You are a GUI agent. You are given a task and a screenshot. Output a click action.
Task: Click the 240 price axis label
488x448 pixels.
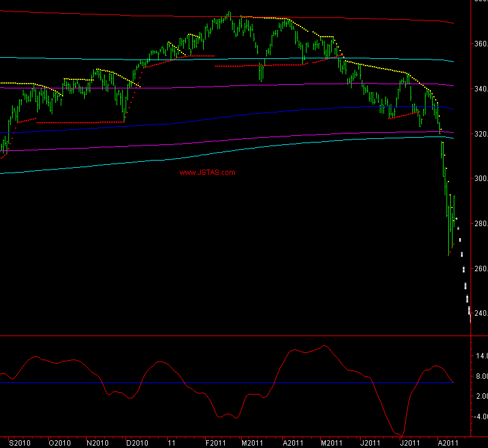[479, 313]
